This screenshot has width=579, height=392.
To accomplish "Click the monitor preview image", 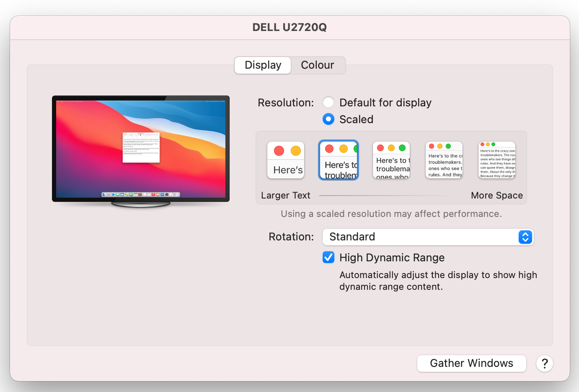I will click(141, 152).
